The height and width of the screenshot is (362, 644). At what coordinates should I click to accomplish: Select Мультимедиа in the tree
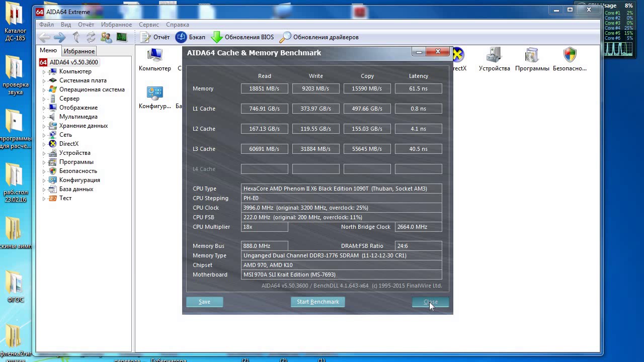[78, 117]
